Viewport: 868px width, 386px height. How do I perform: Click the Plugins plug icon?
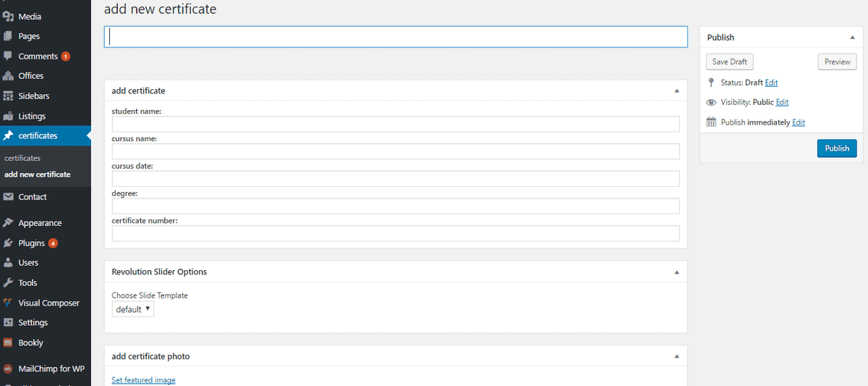coord(8,243)
